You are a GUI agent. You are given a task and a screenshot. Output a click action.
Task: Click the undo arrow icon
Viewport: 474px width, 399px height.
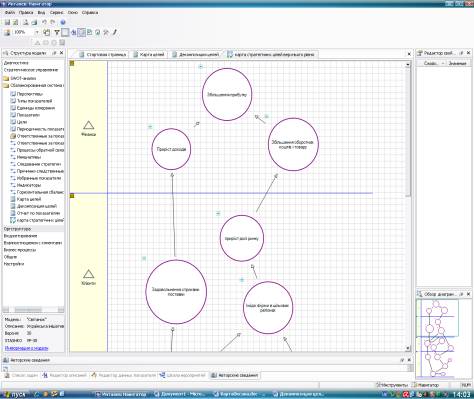(44, 22)
